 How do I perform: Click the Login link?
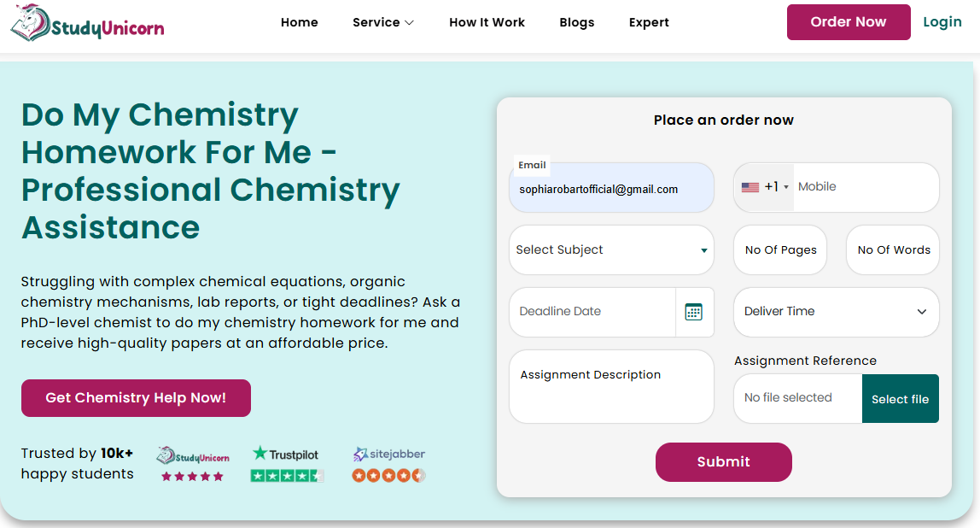[942, 22]
